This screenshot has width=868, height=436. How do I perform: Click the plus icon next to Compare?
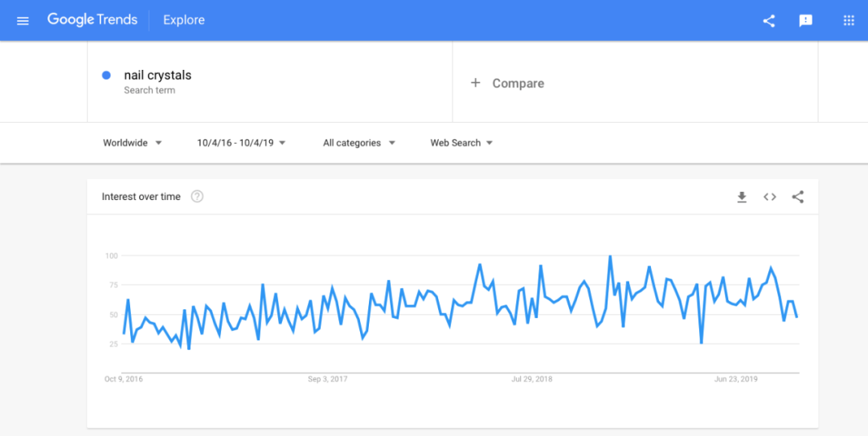pos(475,83)
